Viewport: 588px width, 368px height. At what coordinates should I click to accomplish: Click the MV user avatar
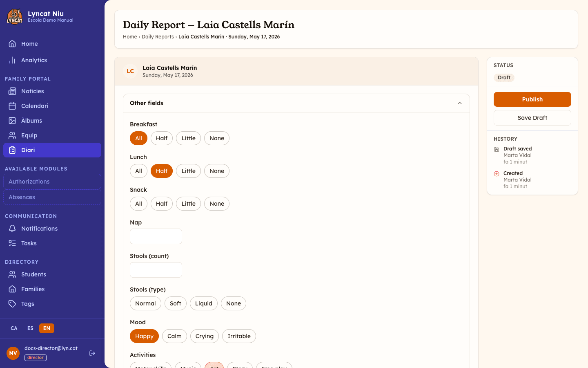[x=13, y=353]
